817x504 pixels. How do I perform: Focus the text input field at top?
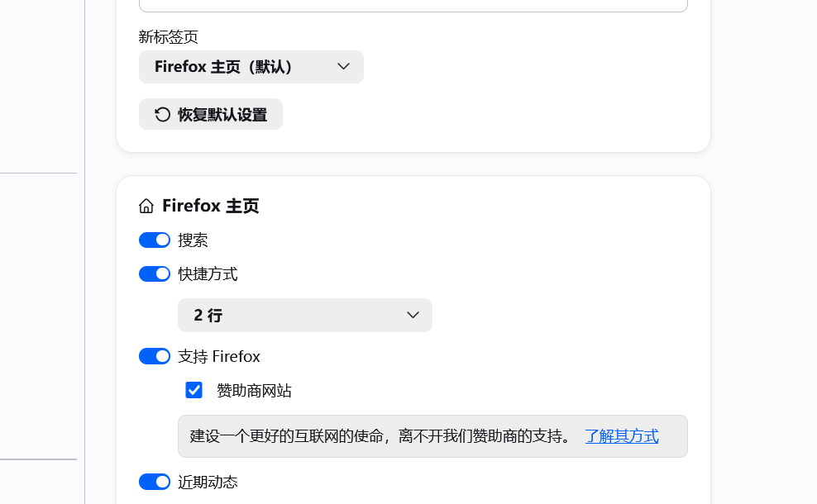413,5
